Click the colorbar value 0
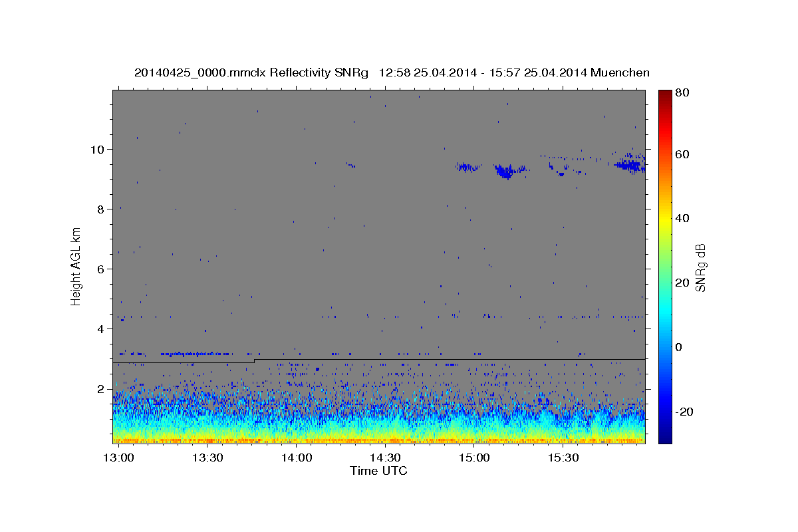 pyautogui.click(x=679, y=347)
